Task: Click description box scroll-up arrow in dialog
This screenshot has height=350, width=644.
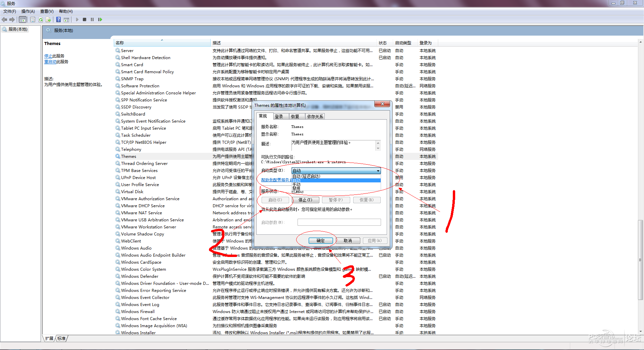Action: pos(378,143)
